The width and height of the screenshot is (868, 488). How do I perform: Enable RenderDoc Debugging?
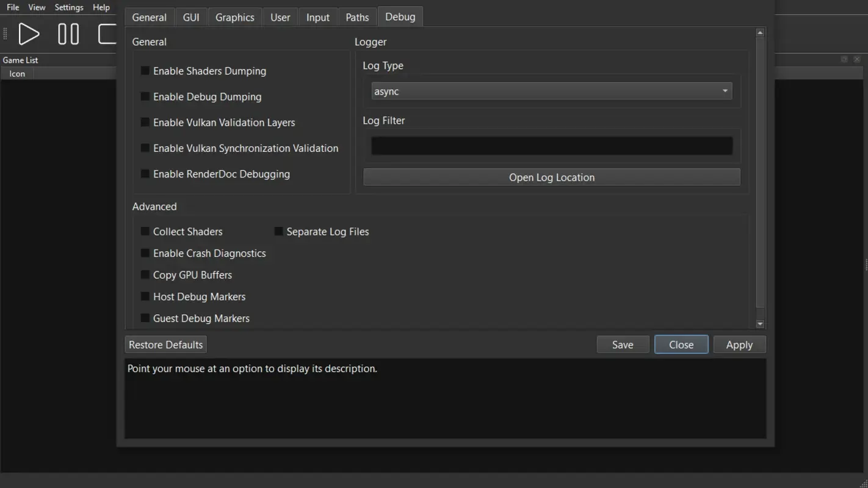pyautogui.click(x=145, y=174)
